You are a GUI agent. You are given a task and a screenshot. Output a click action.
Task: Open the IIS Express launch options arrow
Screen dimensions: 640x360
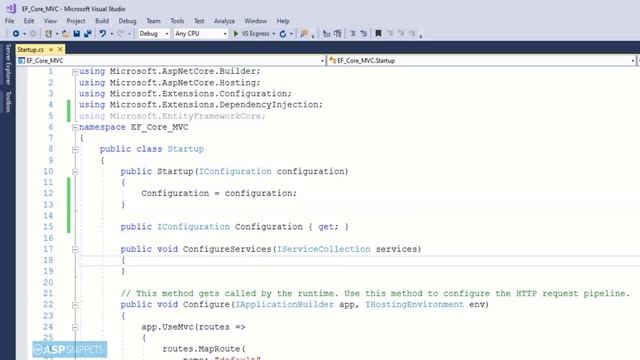tap(273, 34)
